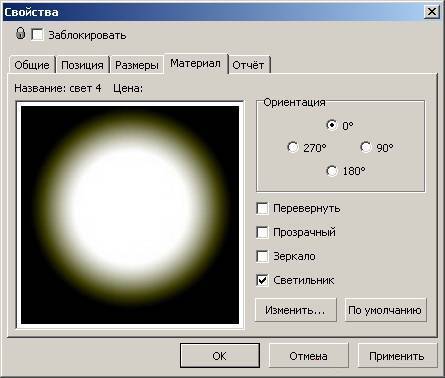
Task: Click the Изменить... button
Action: click(295, 310)
